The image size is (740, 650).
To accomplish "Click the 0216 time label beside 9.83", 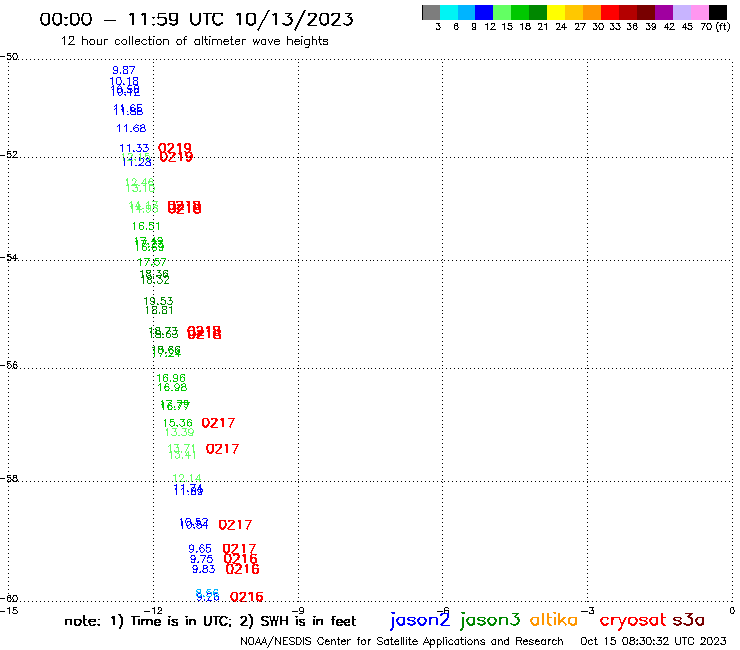I will click(x=242, y=570).
